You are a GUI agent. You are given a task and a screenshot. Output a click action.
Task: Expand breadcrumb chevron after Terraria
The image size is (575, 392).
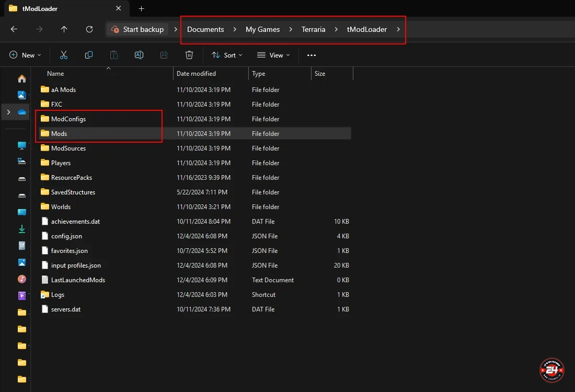[x=336, y=29]
